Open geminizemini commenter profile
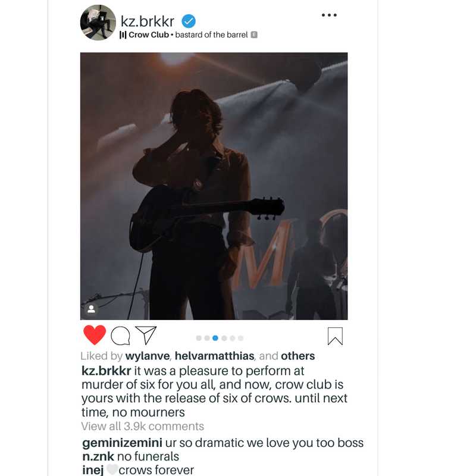This screenshot has height=476, width=476. tap(122, 443)
